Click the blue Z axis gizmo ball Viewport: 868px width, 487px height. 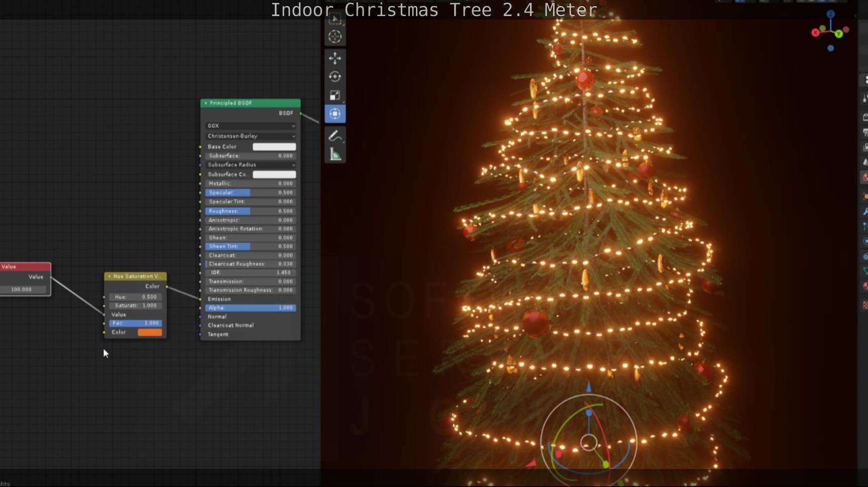(830, 14)
